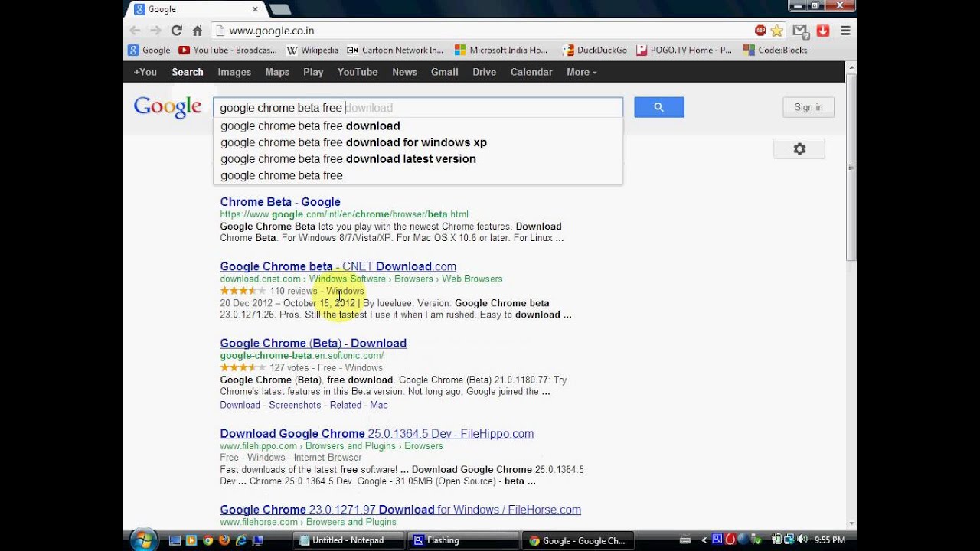Select News in Google top bar

[404, 72]
